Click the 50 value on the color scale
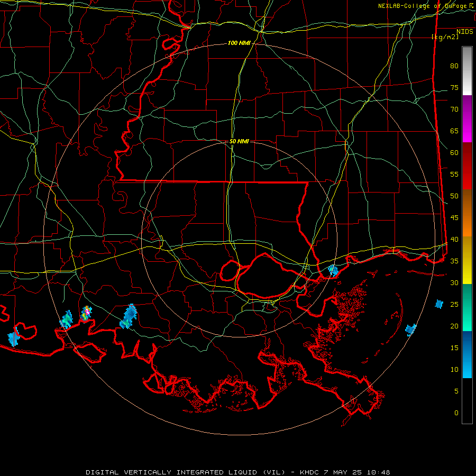 click(x=454, y=196)
